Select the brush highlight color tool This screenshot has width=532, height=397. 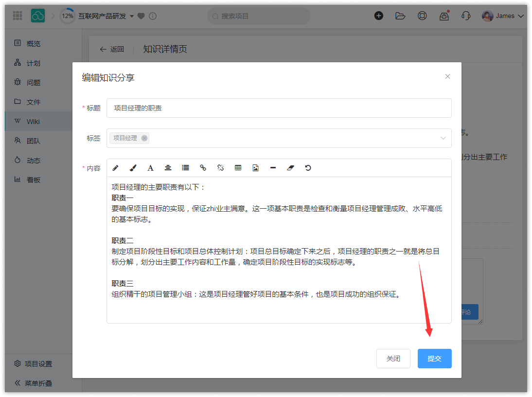click(x=133, y=168)
